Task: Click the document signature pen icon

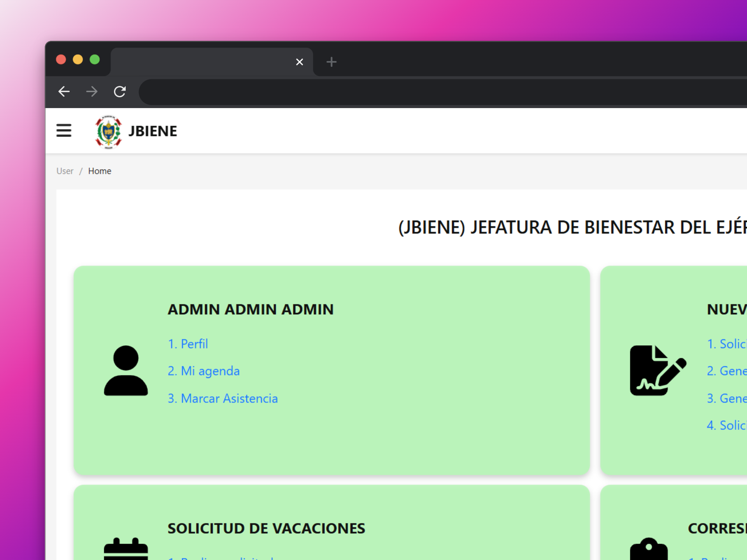Action: tap(658, 371)
